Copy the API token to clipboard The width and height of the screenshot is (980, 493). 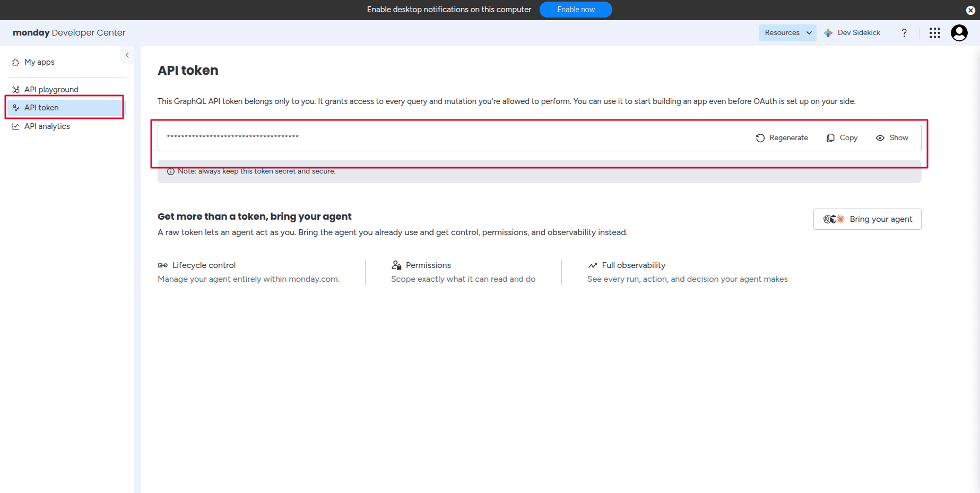pos(842,138)
